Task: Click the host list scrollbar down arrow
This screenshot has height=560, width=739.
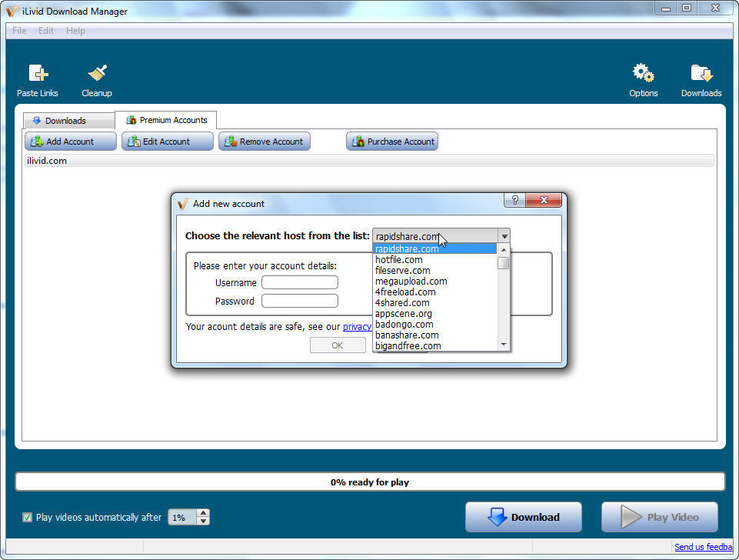Action: 504,345
